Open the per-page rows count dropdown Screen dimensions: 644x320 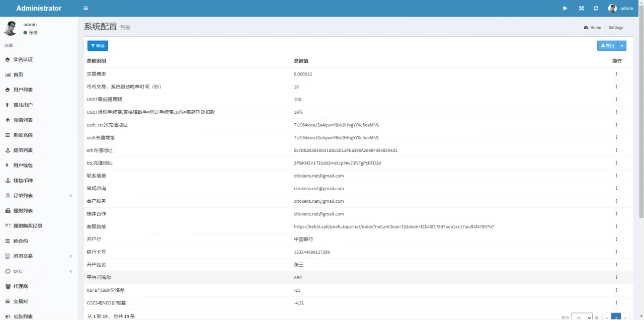[582, 317]
